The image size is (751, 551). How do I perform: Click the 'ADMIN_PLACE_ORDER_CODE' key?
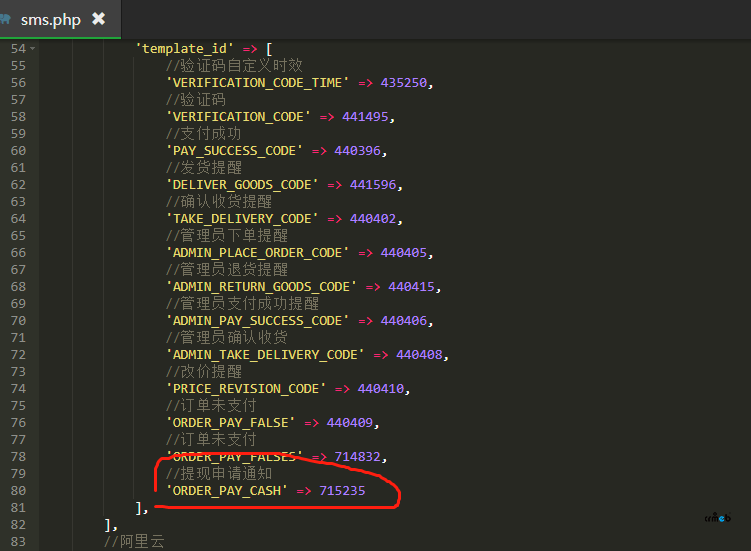[258, 253]
